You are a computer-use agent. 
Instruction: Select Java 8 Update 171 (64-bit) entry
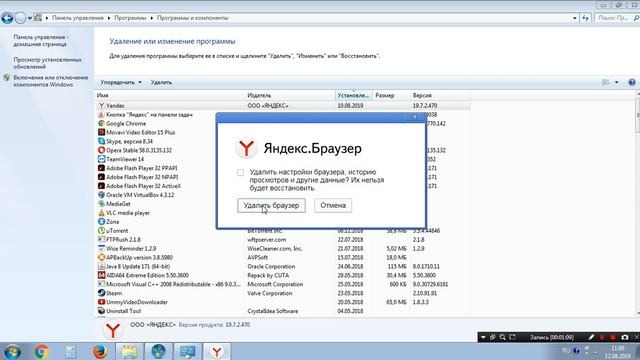click(138, 267)
